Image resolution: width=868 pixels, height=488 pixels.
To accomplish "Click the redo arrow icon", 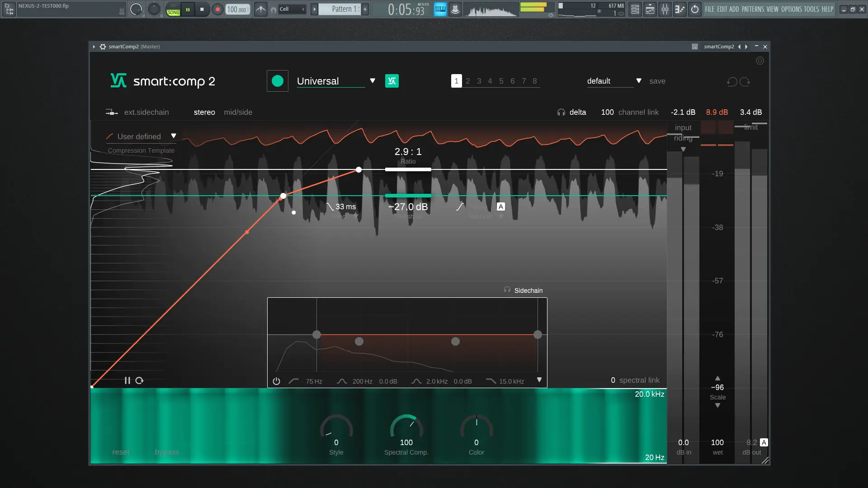I will coord(745,82).
